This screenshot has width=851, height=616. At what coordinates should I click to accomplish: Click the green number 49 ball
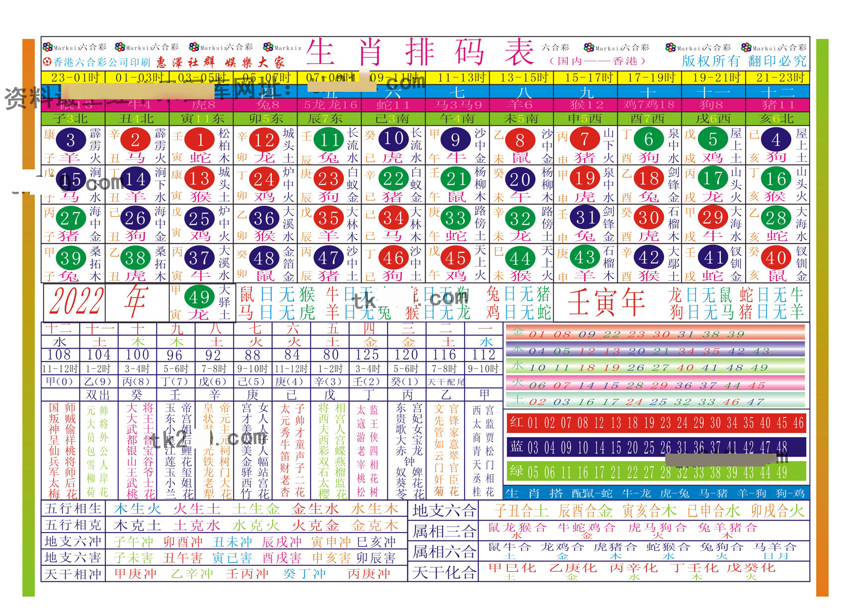(199, 297)
